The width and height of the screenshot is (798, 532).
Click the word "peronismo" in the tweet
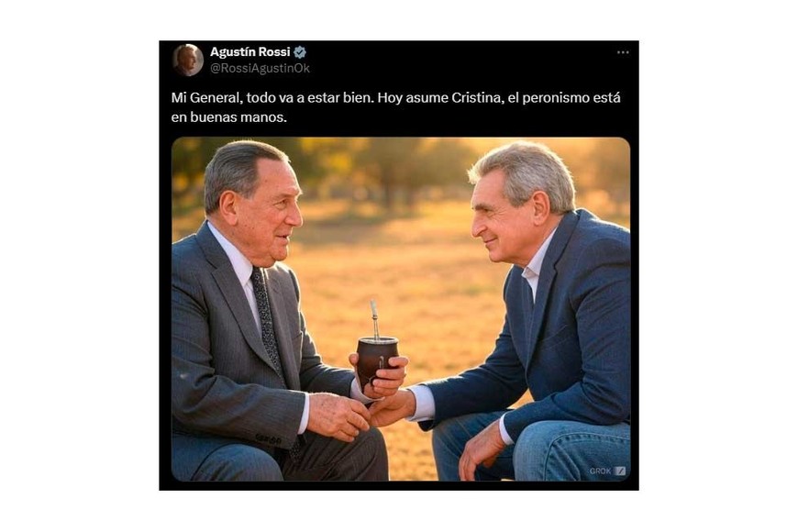tap(555, 98)
